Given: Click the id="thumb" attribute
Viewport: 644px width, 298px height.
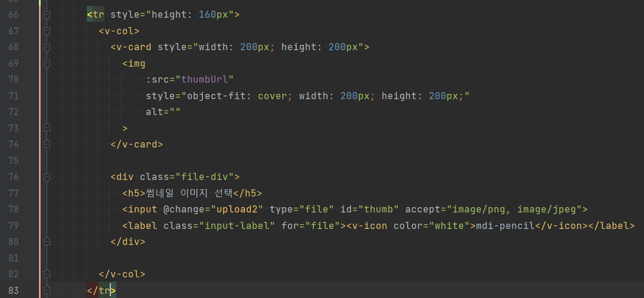Looking at the screenshot, I should [x=370, y=209].
